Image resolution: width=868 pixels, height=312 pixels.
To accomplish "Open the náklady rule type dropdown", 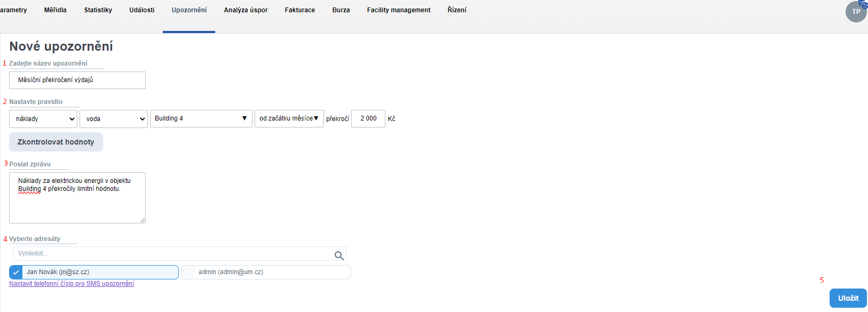I will (43, 119).
